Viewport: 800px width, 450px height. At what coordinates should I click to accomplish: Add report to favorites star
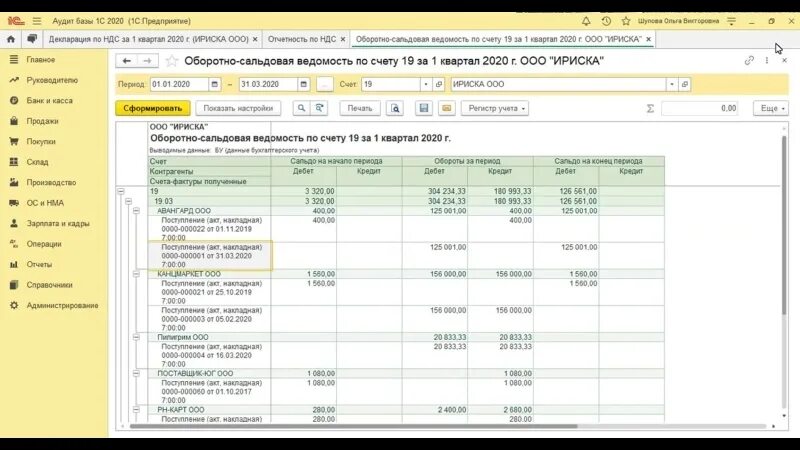point(172,61)
